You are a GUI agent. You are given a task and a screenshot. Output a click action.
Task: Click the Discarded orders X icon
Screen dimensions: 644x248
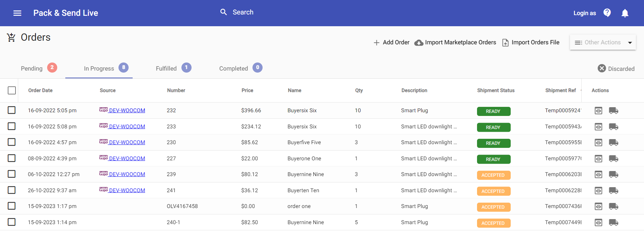(602, 69)
